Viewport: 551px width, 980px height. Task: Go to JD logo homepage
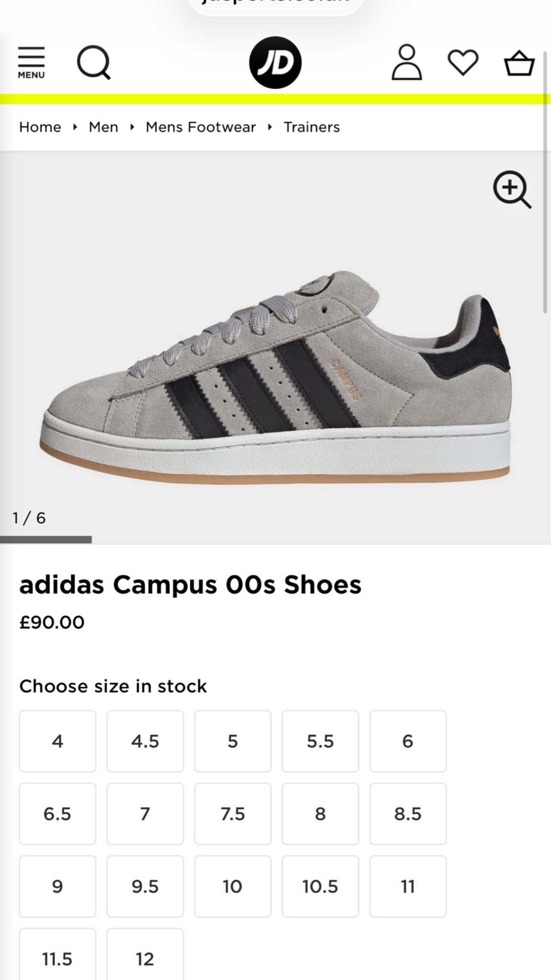(x=275, y=63)
